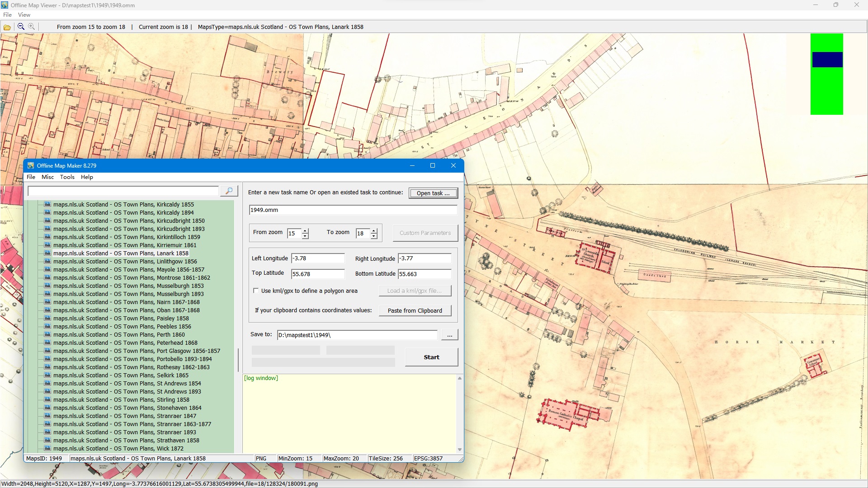The width and height of the screenshot is (868, 488).
Task: Increase the From zoom value with up arrow
Action: (x=305, y=231)
